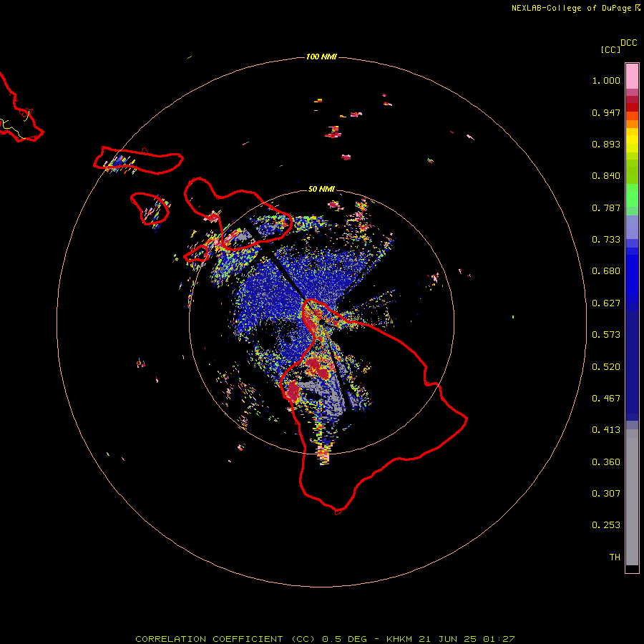Click the 0.680 color scale value
Viewport: 644px width, 644px height.
[606, 271]
